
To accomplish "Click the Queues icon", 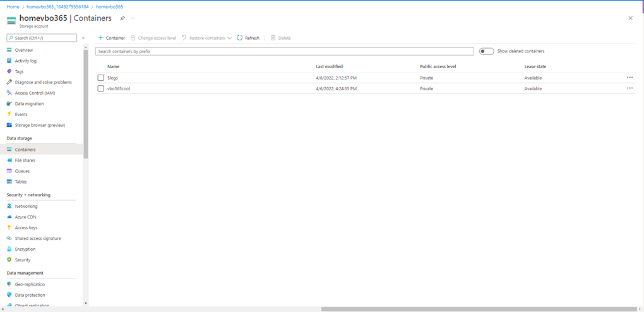I will (9, 171).
